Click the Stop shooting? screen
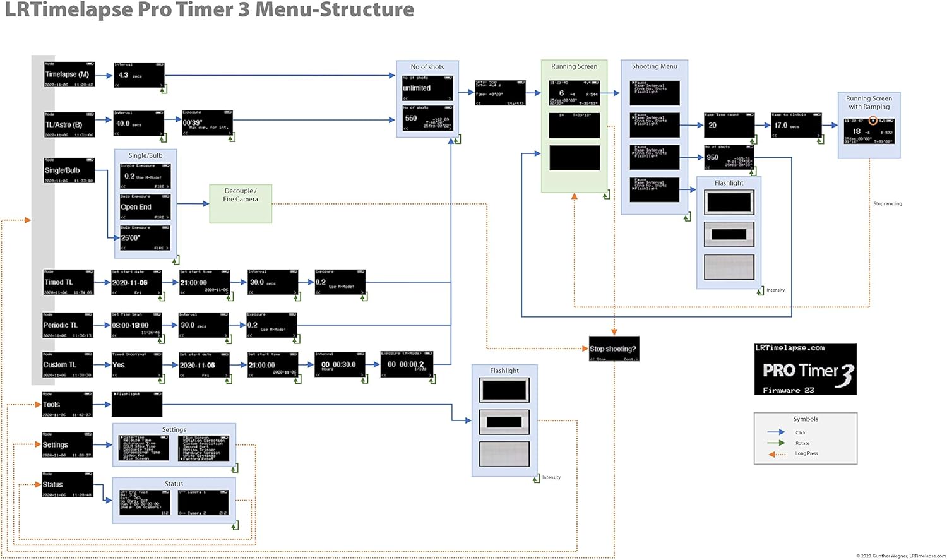The image size is (947, 560). 614,349
